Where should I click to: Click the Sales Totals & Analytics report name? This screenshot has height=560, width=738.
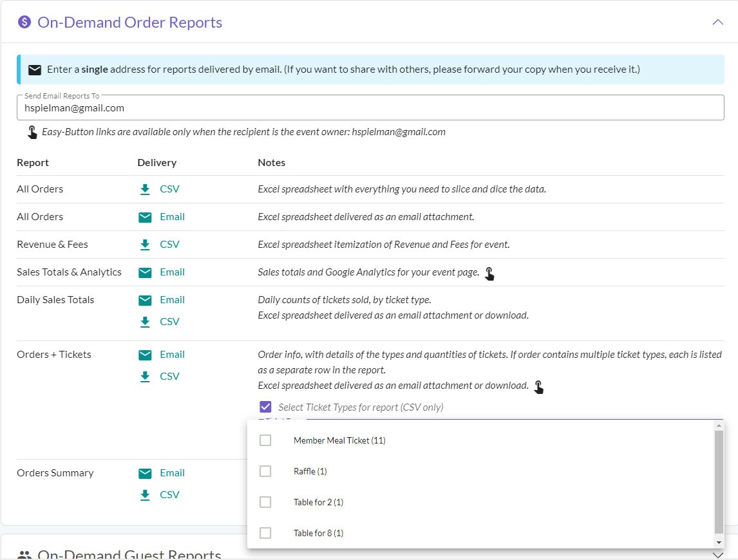[69, 272]
